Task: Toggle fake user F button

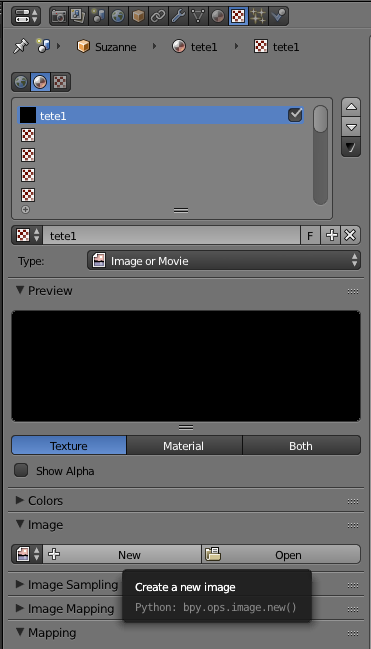Action: (310, 236)
